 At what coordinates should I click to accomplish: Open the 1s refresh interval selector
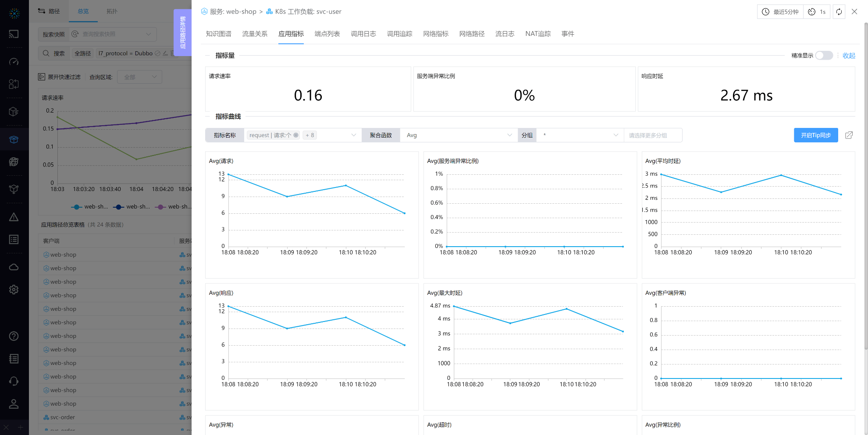(818, 12)
